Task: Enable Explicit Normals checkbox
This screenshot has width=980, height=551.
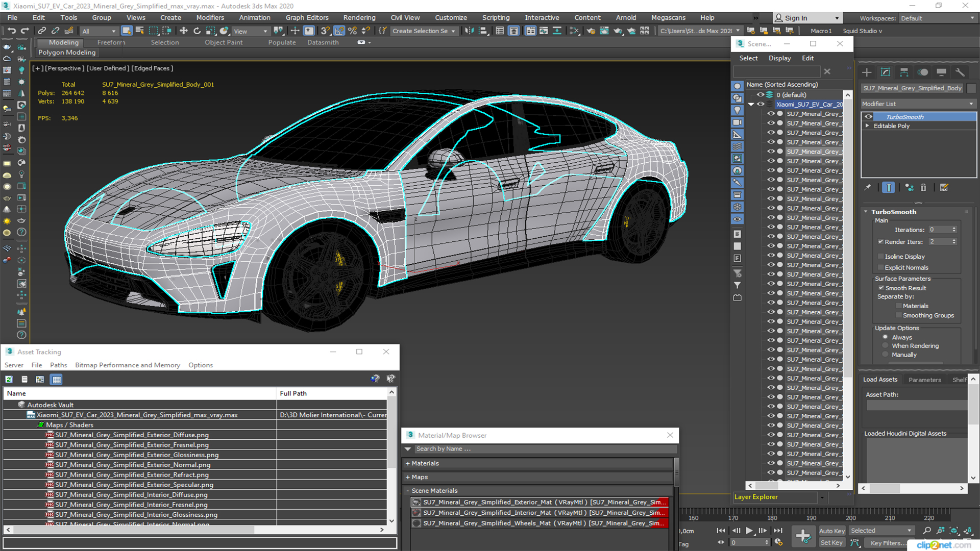Action: 880,268
